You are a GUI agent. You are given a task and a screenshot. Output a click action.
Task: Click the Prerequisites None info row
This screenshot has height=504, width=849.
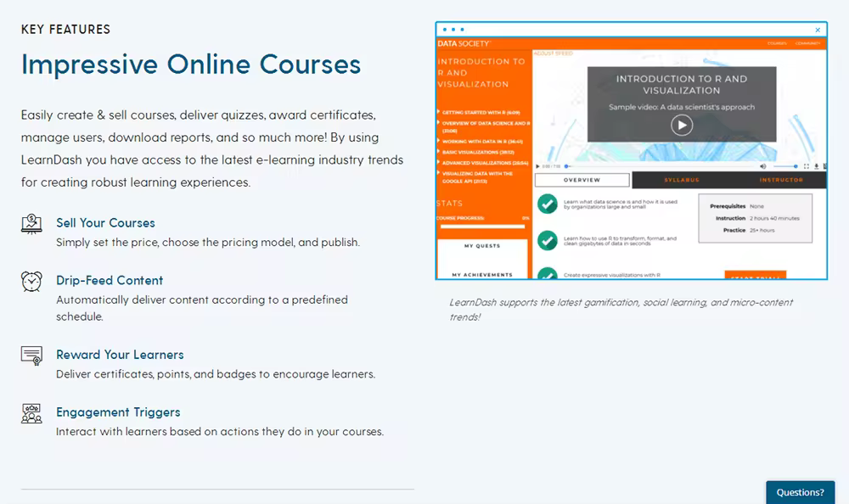(737, 206)
